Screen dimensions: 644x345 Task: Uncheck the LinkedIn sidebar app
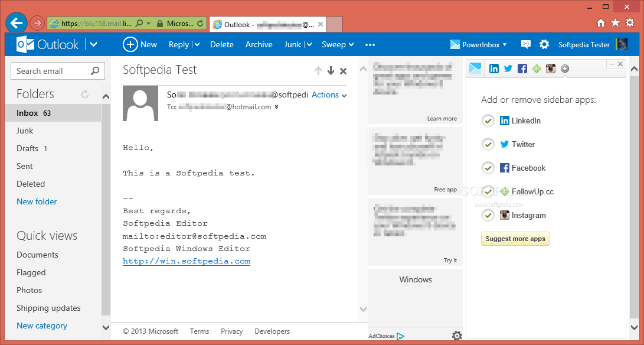(488, 121)
